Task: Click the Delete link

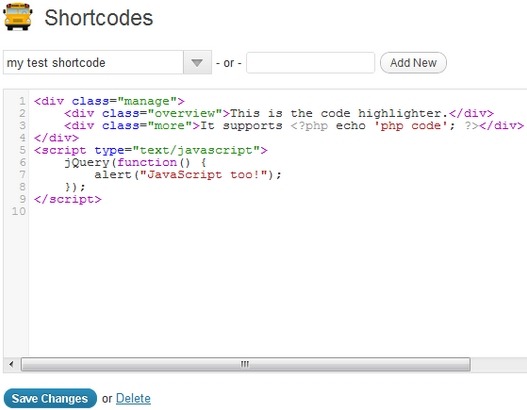Action: (133, 399)
